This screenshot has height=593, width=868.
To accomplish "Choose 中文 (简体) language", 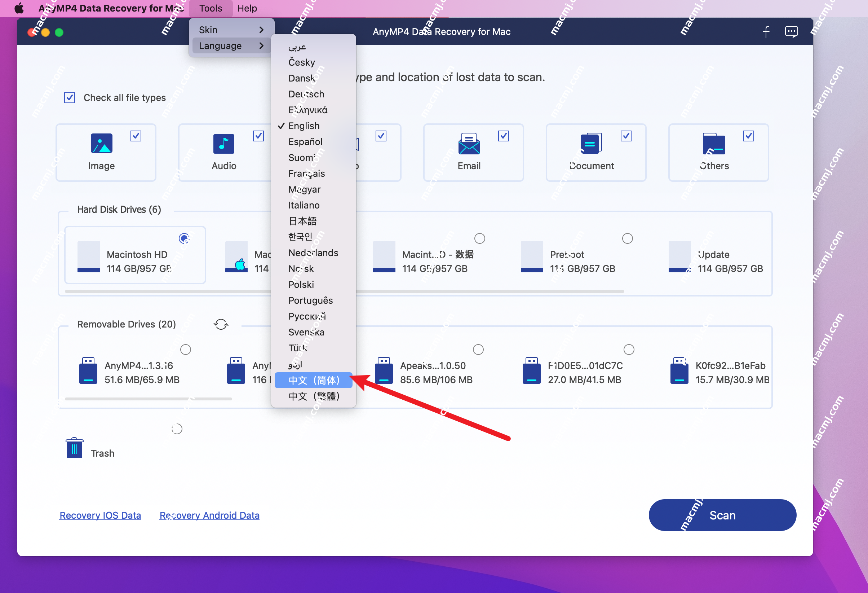I will pos(313,380).
